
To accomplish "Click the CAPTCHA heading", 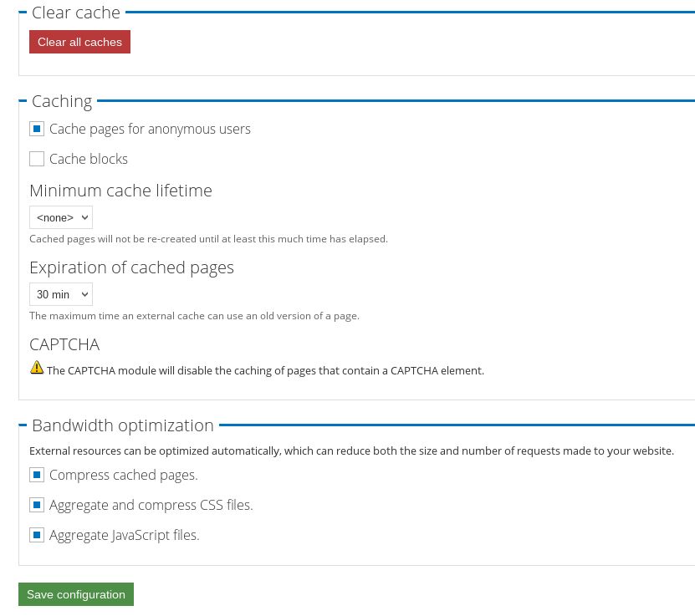I will (64, 344).
